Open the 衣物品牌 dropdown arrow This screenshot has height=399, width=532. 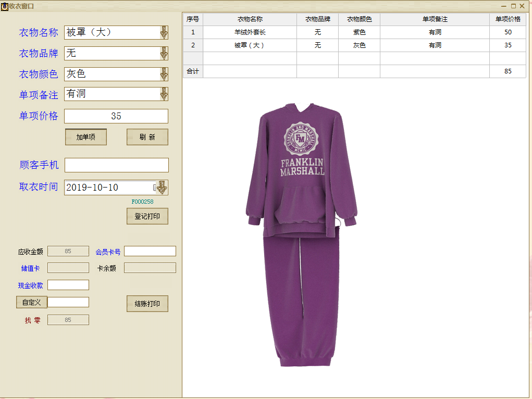point(164,53)
